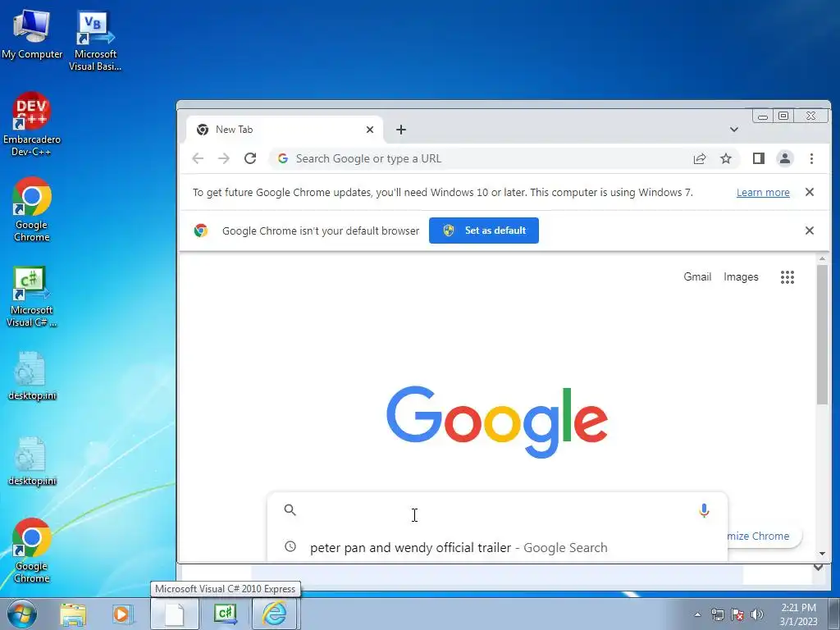Open a new tab with plus button

click(400, 130)
